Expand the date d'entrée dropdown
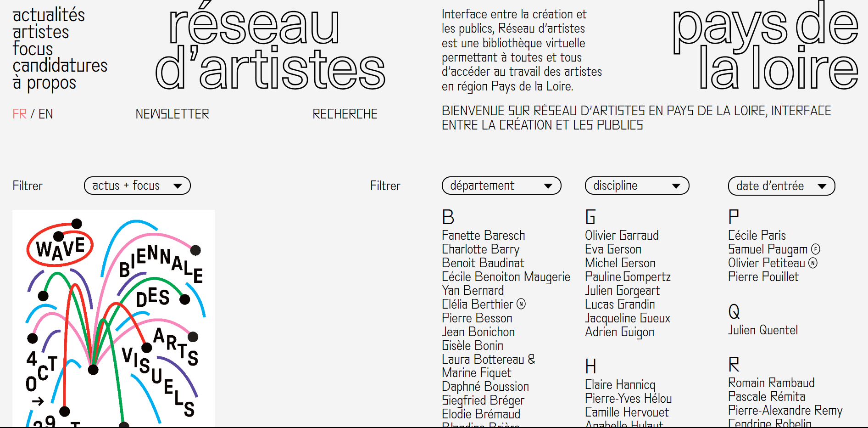The image size is (868, 428). click(781, 186)
